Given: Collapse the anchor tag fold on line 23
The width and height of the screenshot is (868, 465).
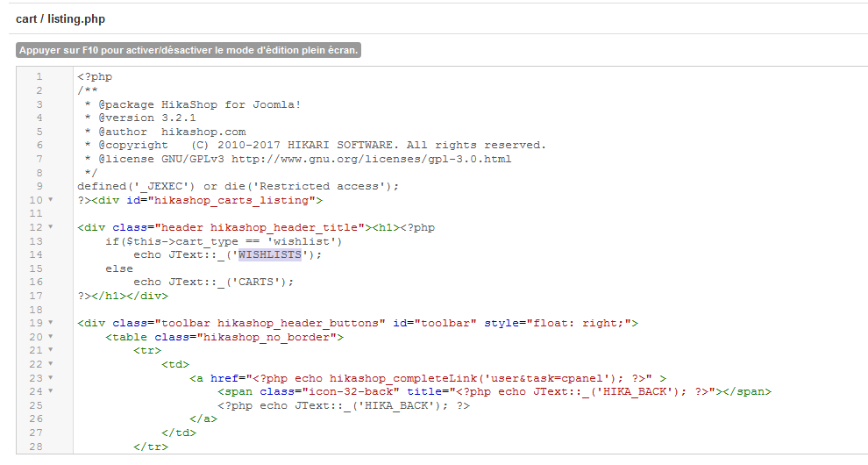Looking at the screenshot, I should pyautogui.click(x=50, y=378).
